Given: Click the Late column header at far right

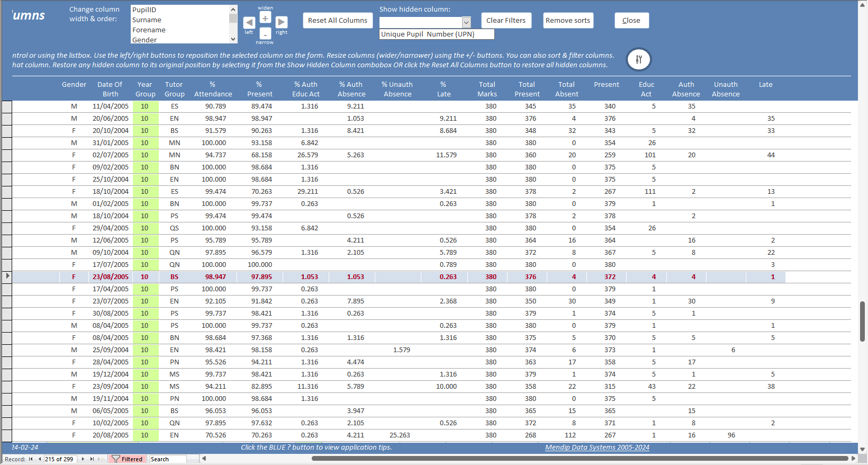Looking at the screenshot, I should [766, 85].
